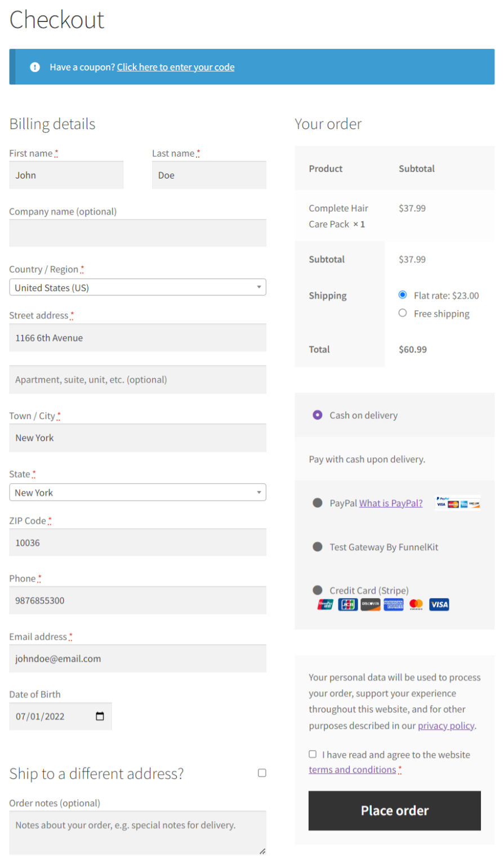Select the Free shipping radio button
This screenshot has width=504, height=865.
pyautogui.click(x=403, y=313)
